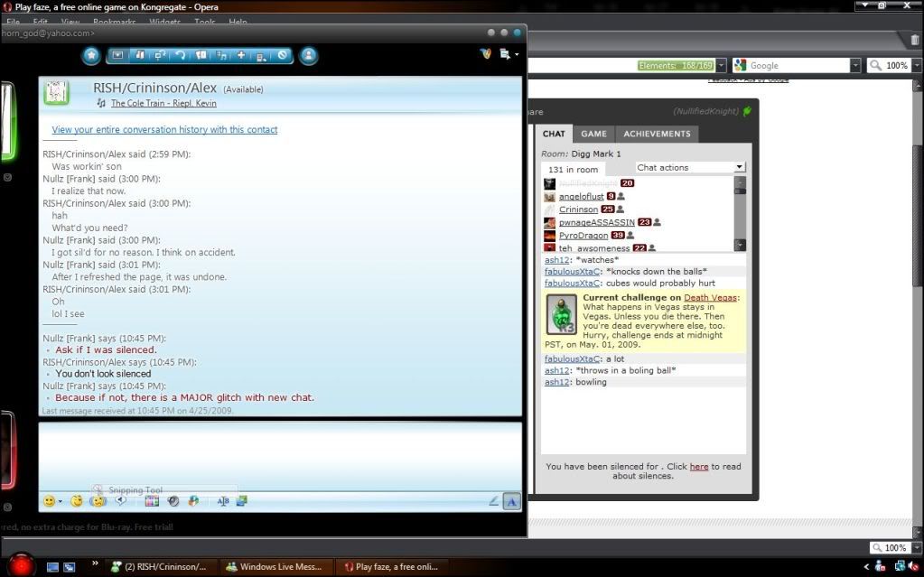Click the send-email envelope toolbar icon
924x577 pixels.
coord(117,55)
